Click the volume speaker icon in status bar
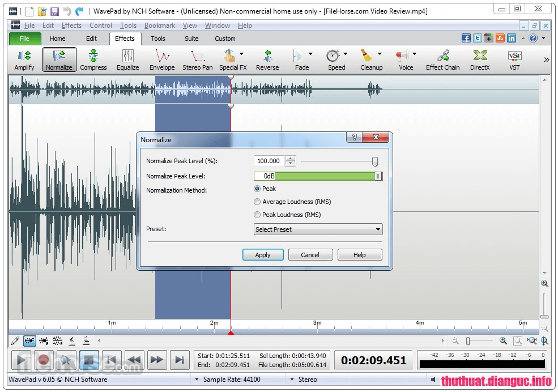The width and height of the screenshot is (558, 392). click(433, 380)
